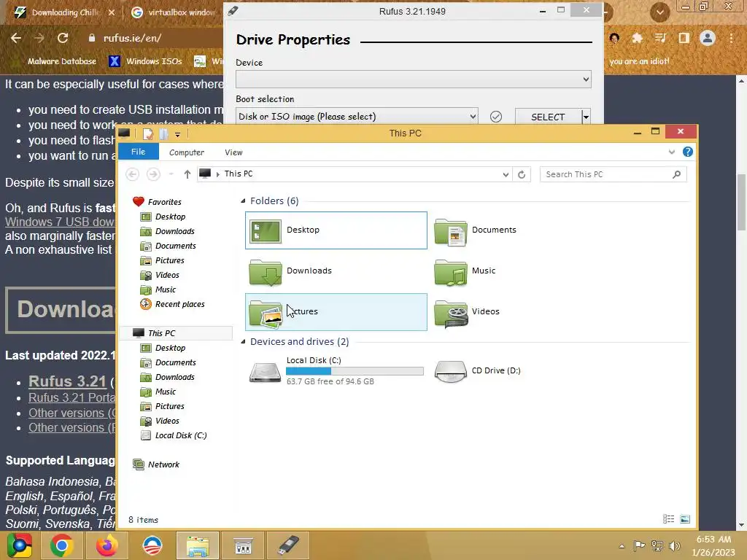Screen dimensions: 747x560
Task: Click the taskbar clock showing 6:53 AM
Action: click(713, 545)
